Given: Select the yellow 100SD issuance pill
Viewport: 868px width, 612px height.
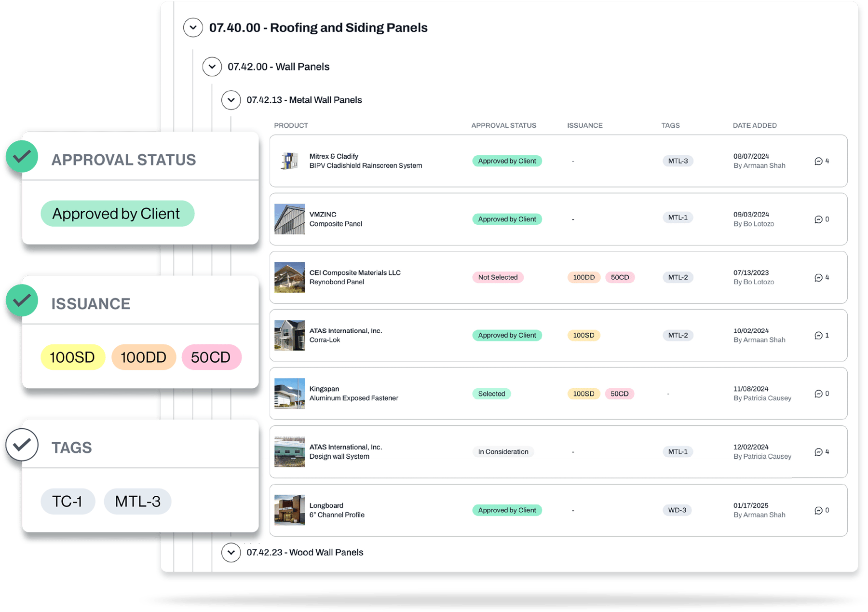Looking at the screenshot, I should coord(72,357).
